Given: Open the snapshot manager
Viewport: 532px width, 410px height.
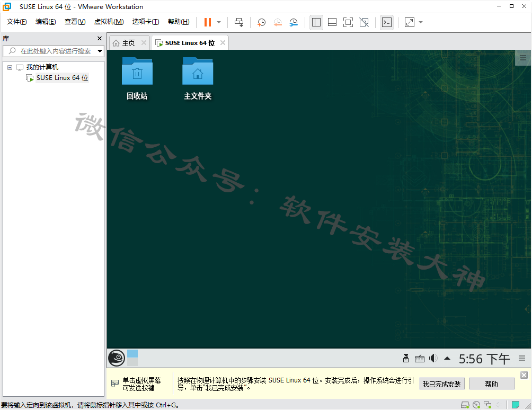Looking at the screenshot, I should 294,22.
